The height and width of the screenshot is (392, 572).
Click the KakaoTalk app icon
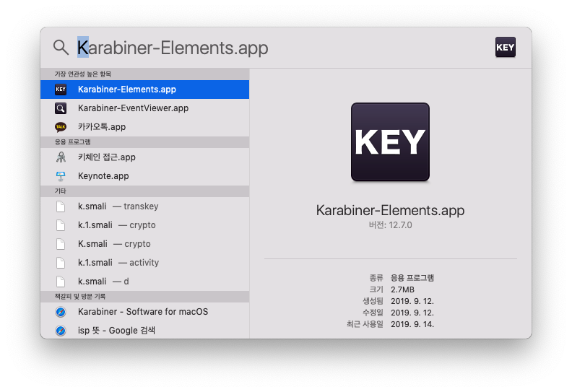pos(61,127)
